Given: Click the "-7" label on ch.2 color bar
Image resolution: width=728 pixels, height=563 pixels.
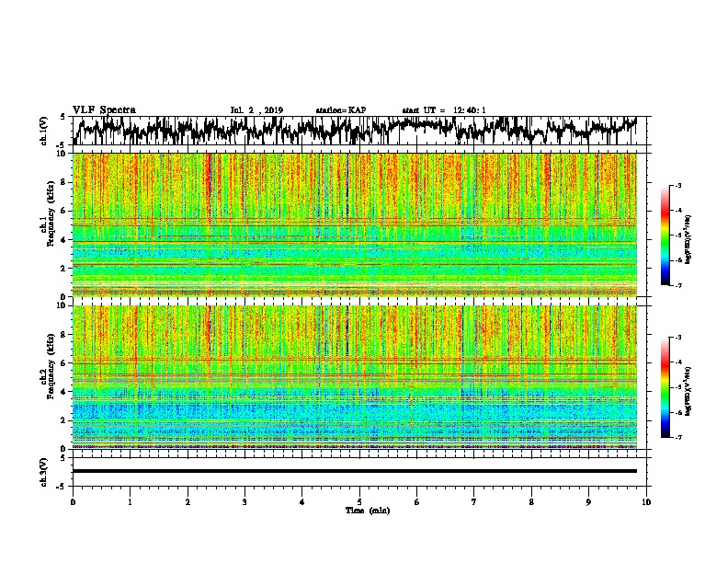Looking at the screenshot, I should [677, 437].
